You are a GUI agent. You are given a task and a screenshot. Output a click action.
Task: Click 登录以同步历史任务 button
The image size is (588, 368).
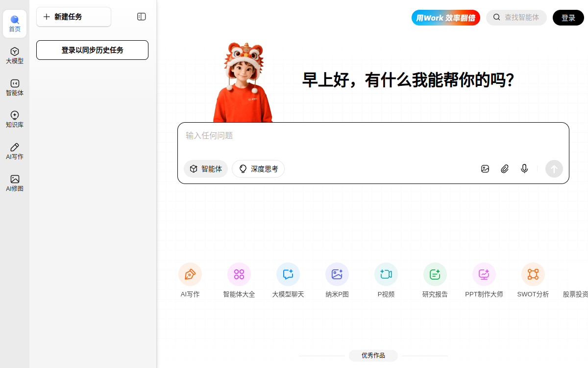(x=92, y=50)
